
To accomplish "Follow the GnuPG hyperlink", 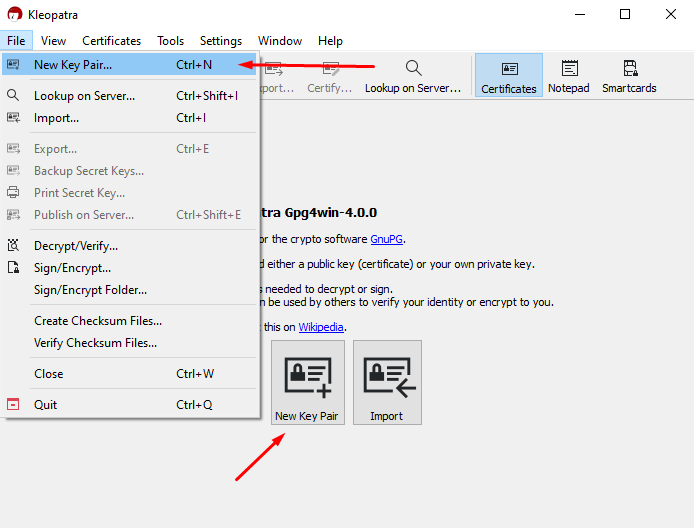I will pyautogui.click(x=386, y=239).
